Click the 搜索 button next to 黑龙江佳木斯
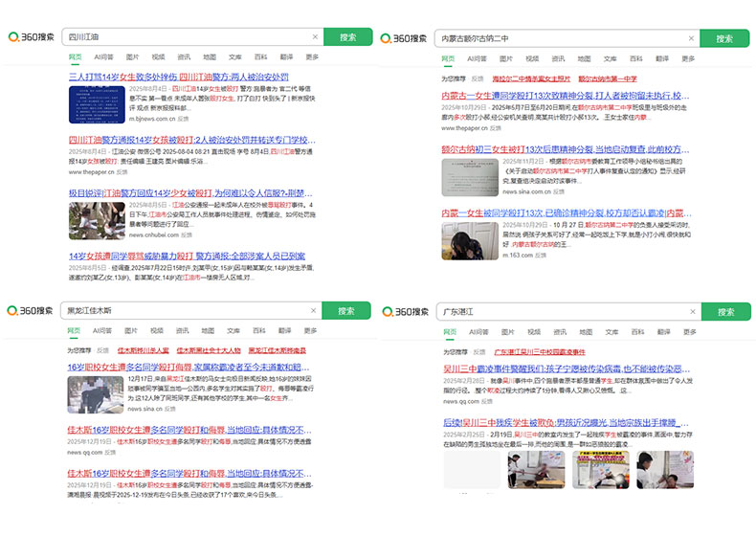The width and height of the screenshot is (756, 536). tap(346, 311)
